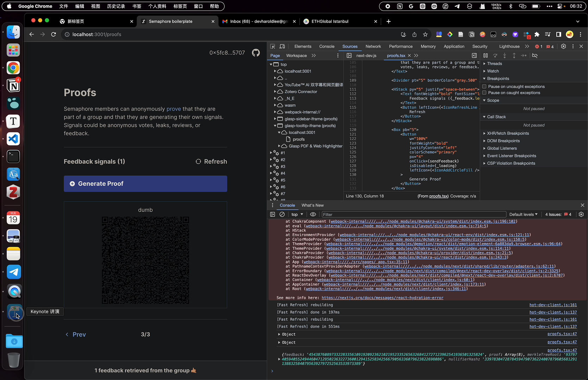Open Finder from the dock
Viewport: 588px width, 380px height.
(13, 32)
